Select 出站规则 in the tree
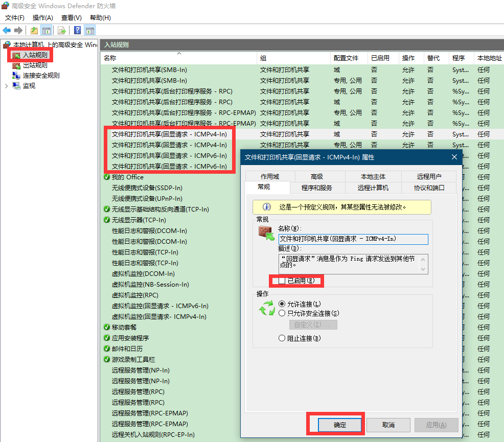The height and width of the screenshot is (442, 504). pos(35,65)
